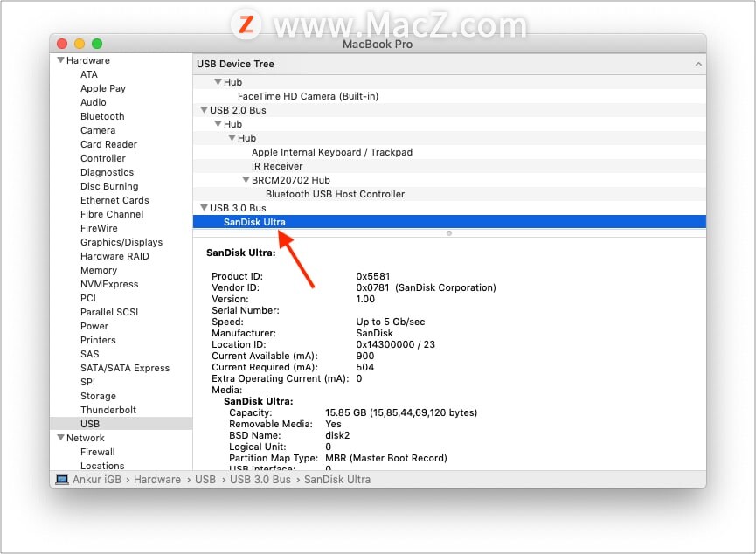Select Firewall under Network
The image size is (756, 554).
click(98, 452)
